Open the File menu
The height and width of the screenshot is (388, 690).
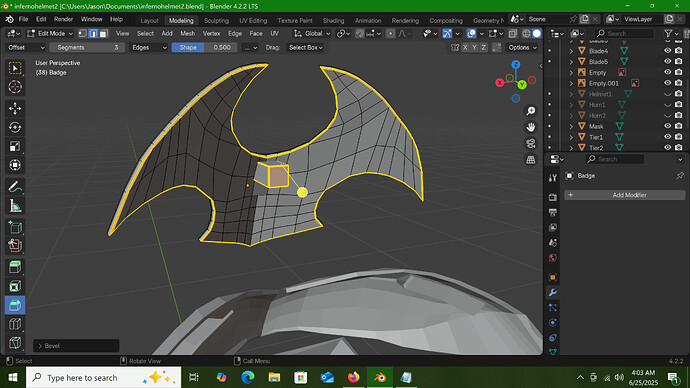(x=23, y=19)
